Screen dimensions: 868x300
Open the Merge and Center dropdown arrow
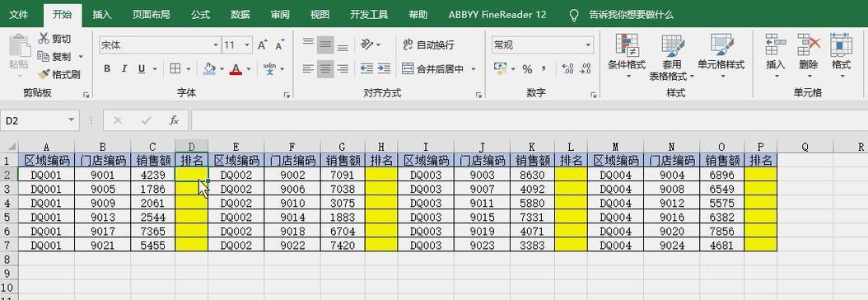[x=474, y=69]
